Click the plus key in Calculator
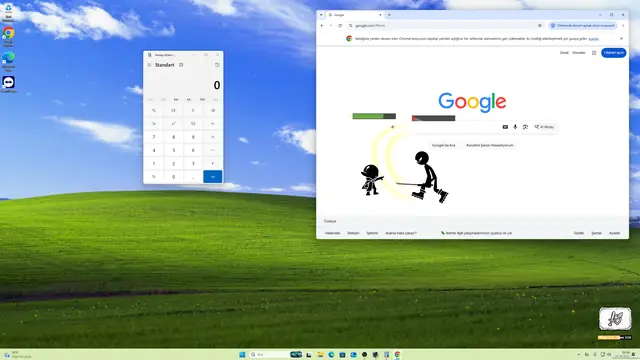 tap(213, 164)
